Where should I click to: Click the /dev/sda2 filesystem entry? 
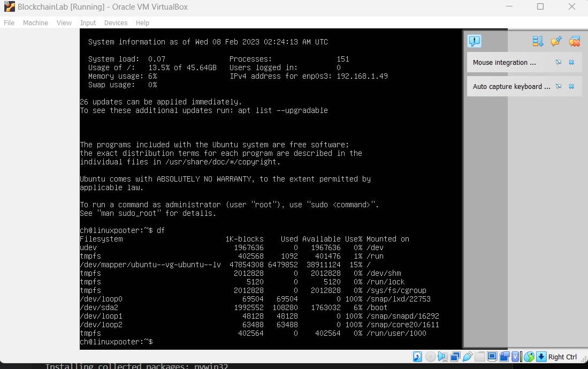point(99,307)
